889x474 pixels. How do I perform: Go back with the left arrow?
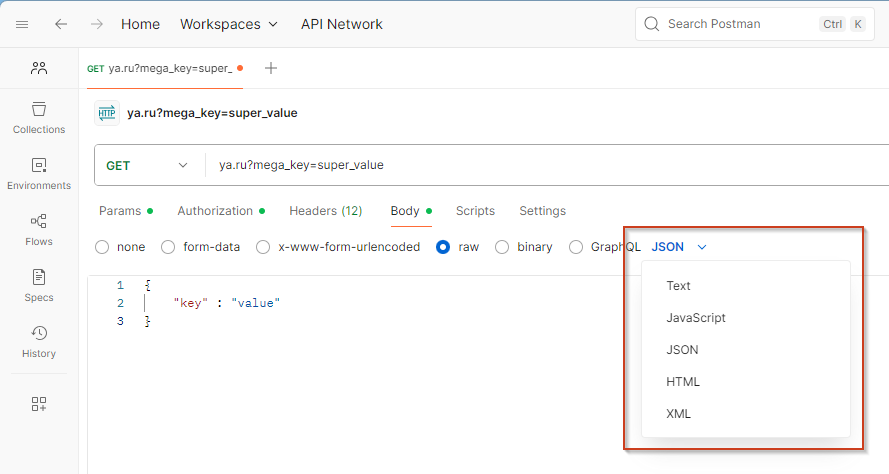click(x=61, y=24)
